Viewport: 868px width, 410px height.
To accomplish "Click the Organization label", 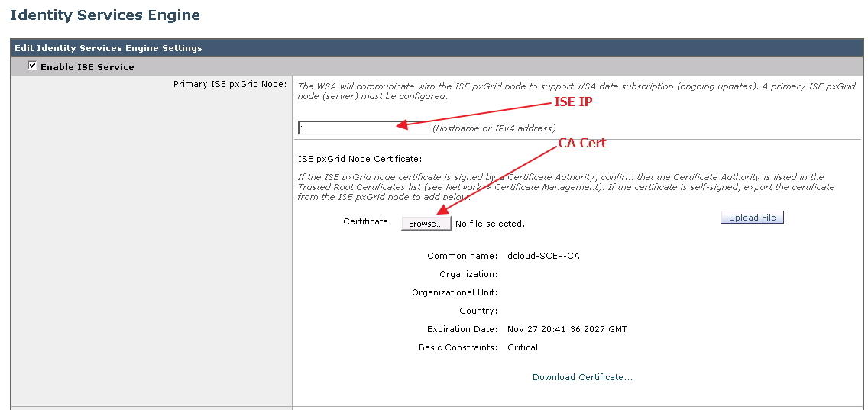I will (x=468, y=274).
